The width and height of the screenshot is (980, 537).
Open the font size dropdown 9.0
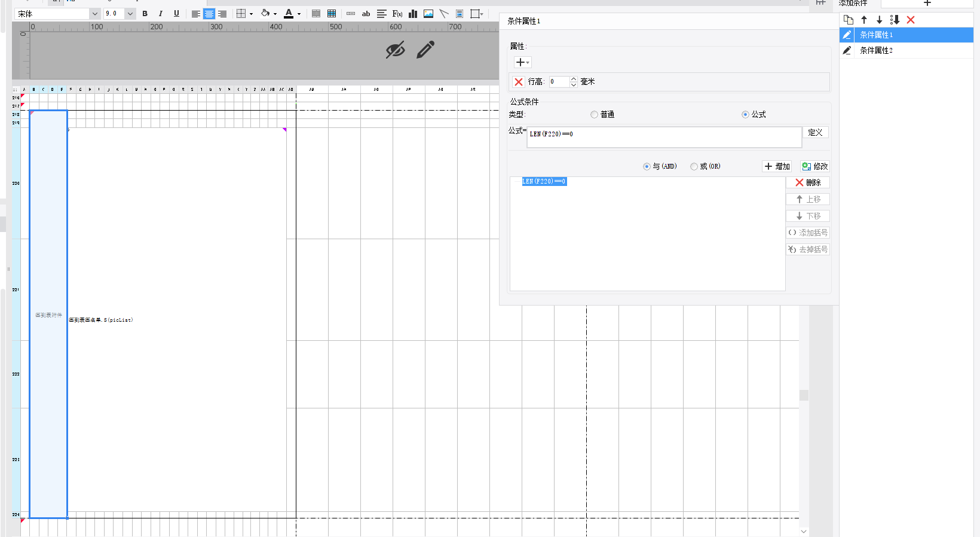(130, 14)
